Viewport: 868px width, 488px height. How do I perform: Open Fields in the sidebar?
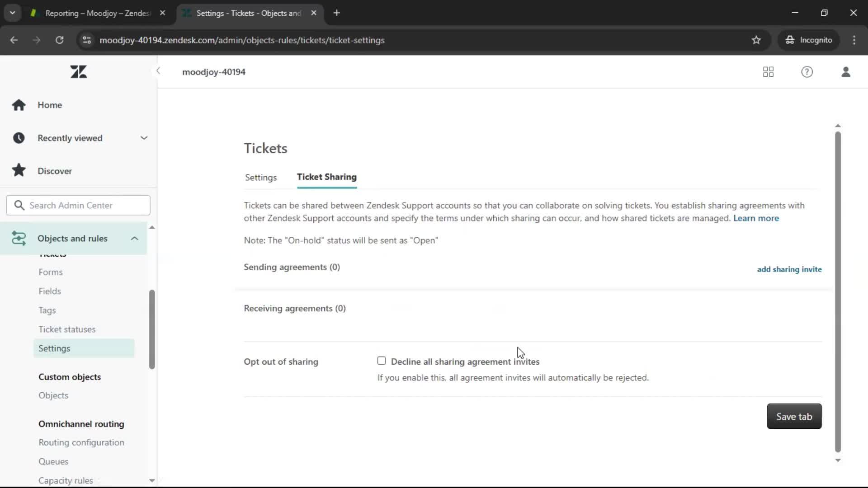(50, 291)
